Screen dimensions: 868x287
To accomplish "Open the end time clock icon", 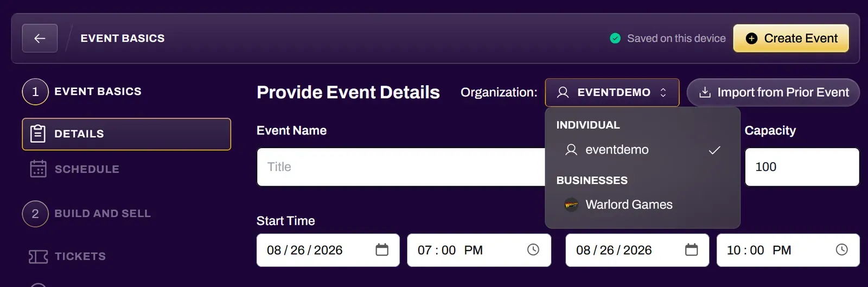I will 841,250.
